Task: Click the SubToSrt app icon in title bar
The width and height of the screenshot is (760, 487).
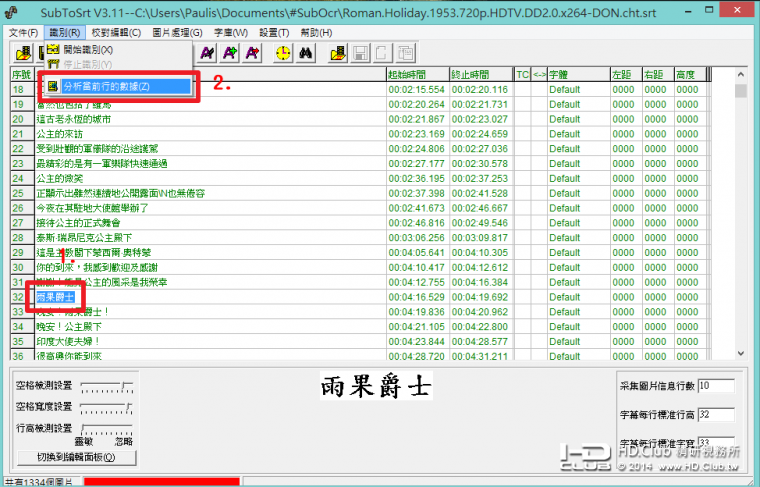Action: 12,12
